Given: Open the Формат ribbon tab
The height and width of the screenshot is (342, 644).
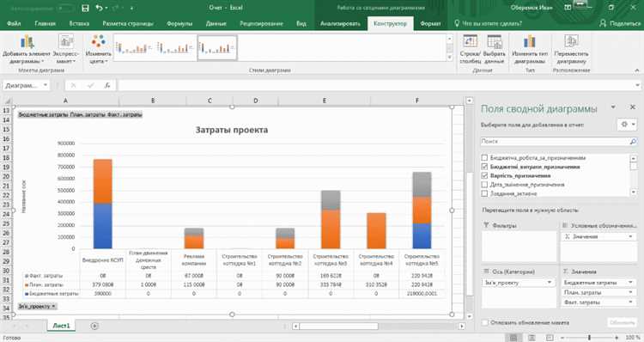Looking at the screenshot, I should click(430, 23).
